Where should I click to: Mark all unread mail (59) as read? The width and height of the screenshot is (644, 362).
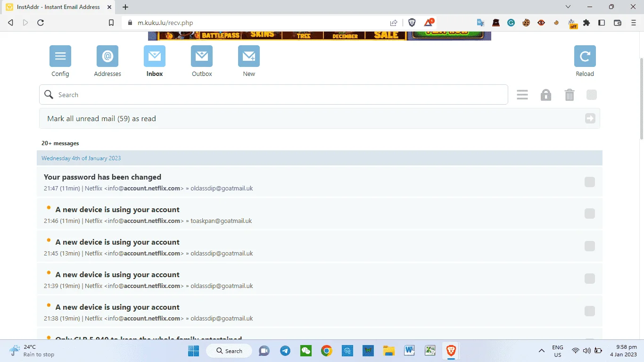[320, 119]
